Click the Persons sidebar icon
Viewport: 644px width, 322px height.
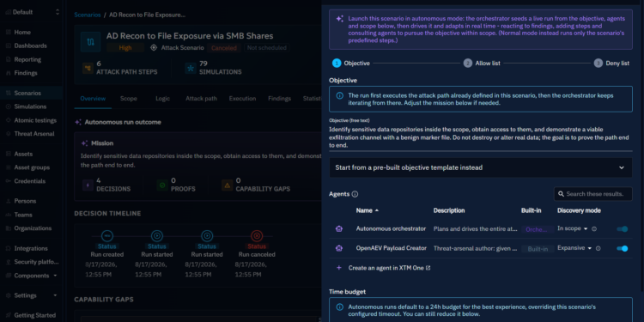[x=9, y=201]
